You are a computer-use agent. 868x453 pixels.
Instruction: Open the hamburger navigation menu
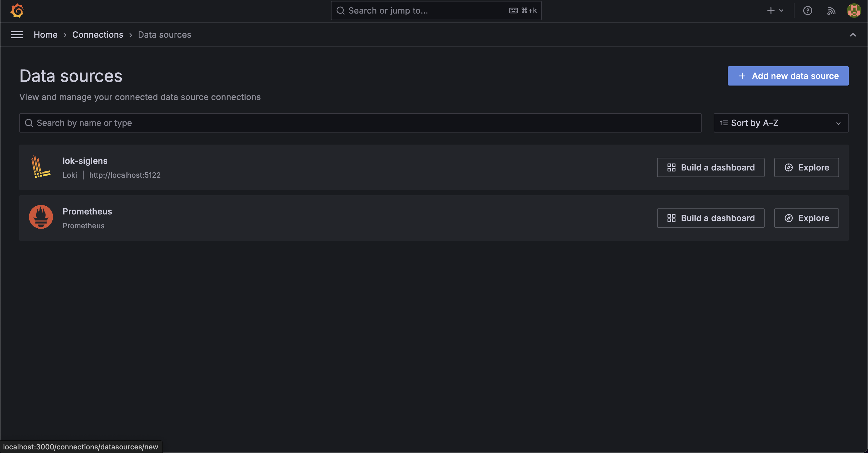coord(17,35)
